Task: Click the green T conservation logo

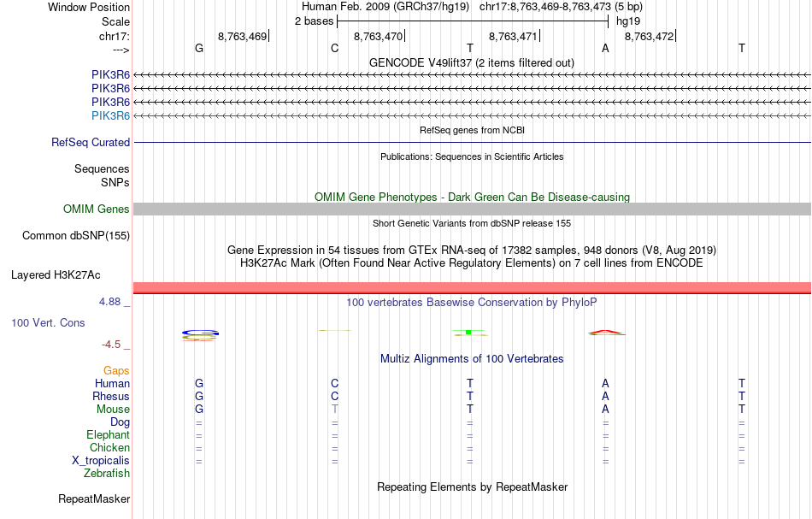Action: point(468,332)
